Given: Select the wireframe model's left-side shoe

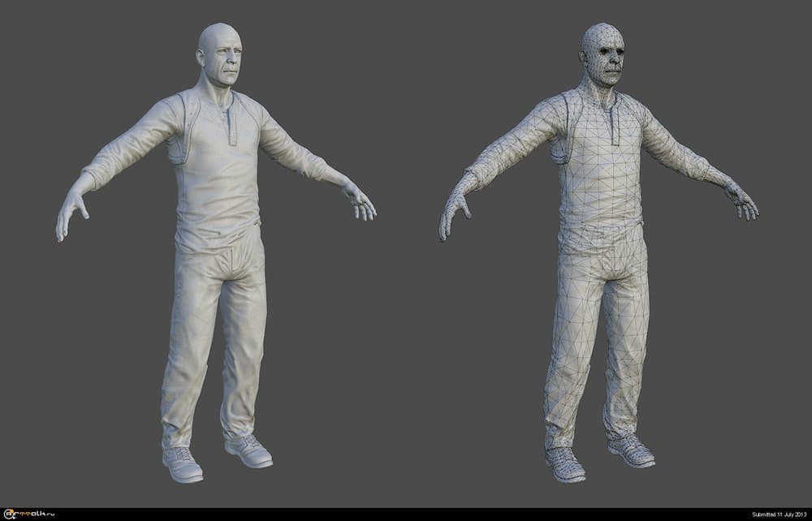Looking at the screenshot, I should (564, 463).
